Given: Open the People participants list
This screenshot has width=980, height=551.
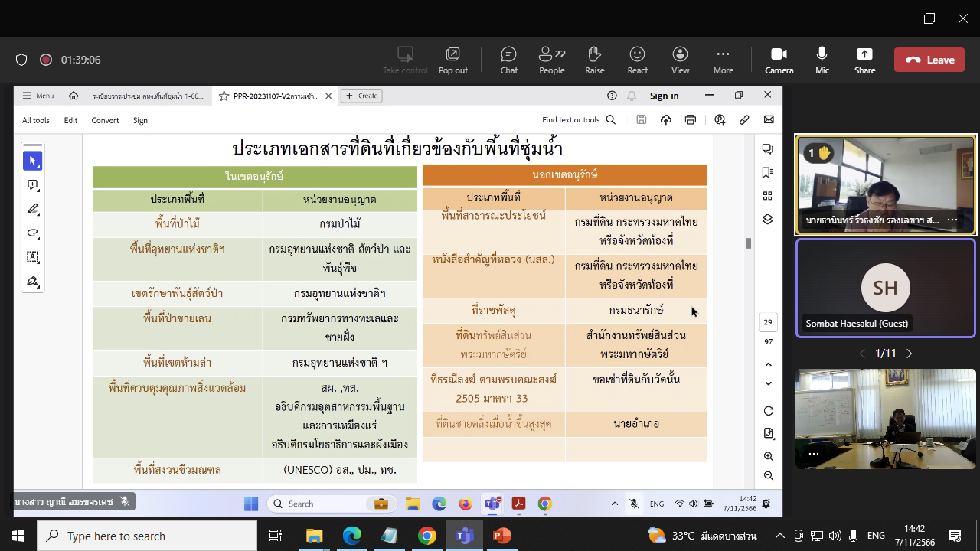Looking at the screenshot, I should tap(551, 60).
